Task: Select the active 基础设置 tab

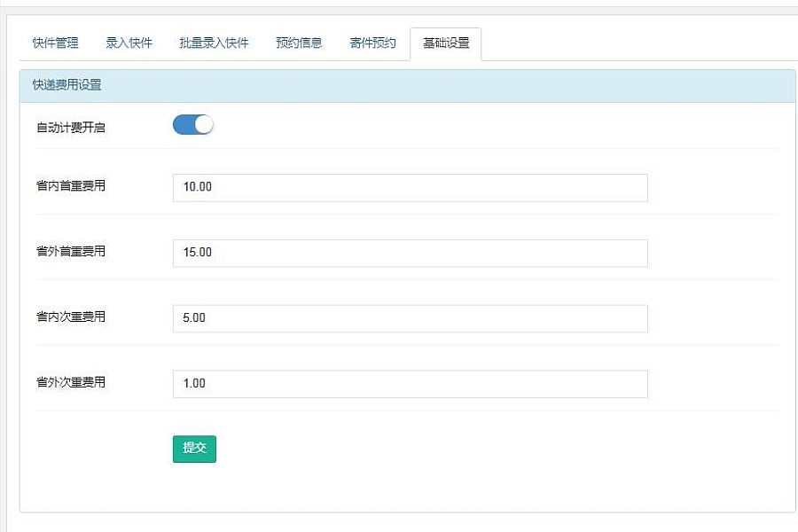Action: [446, 43]
